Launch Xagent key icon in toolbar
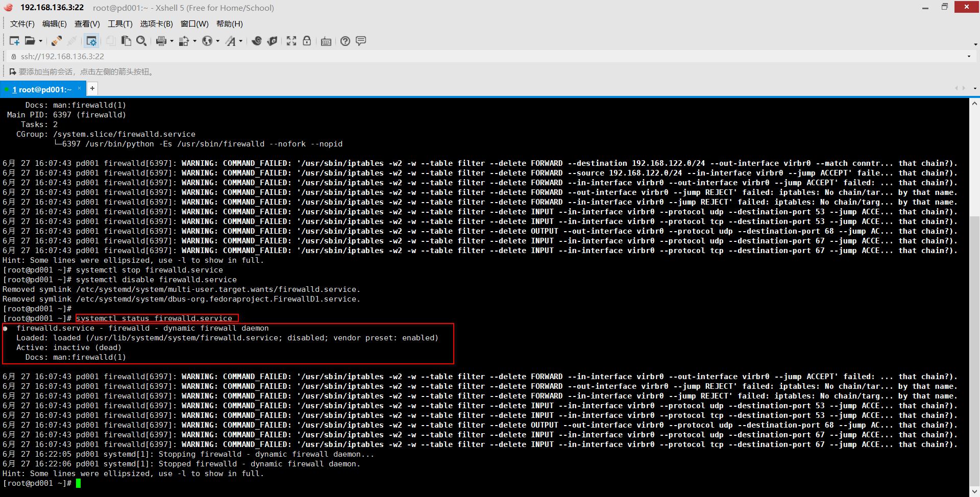Image resolution: width=980 pixels, height=497 pixels. coord(273,41)
